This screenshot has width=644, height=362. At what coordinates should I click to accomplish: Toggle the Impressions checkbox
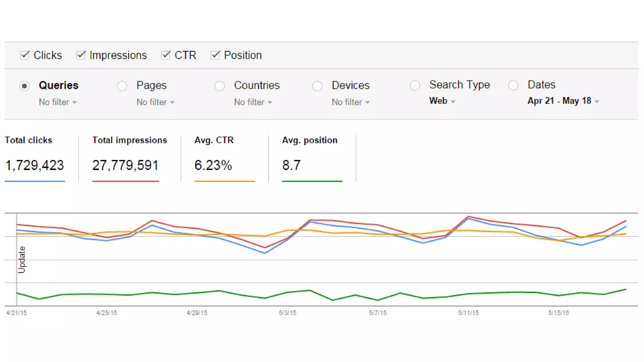[81, 55]
